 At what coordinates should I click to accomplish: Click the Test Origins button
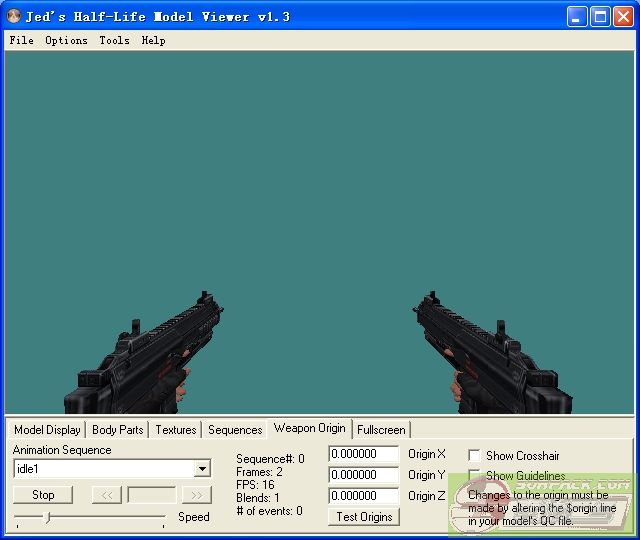[x=364, y=517]
